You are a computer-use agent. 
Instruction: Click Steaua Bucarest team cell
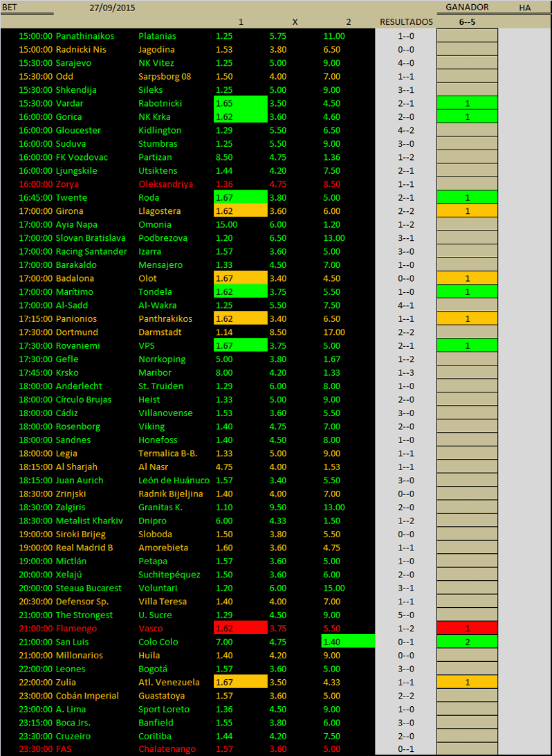[x=89, y=588]
